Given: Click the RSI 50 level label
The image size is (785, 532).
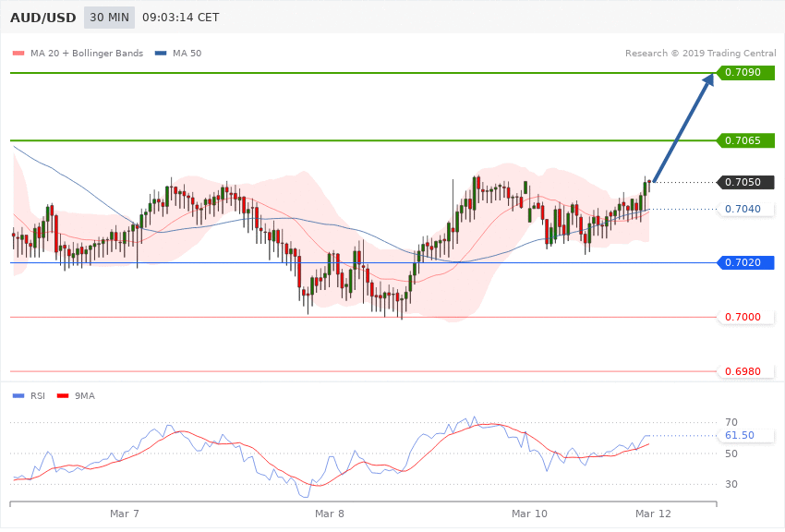Looking at the screenshot, I should 731,453.
